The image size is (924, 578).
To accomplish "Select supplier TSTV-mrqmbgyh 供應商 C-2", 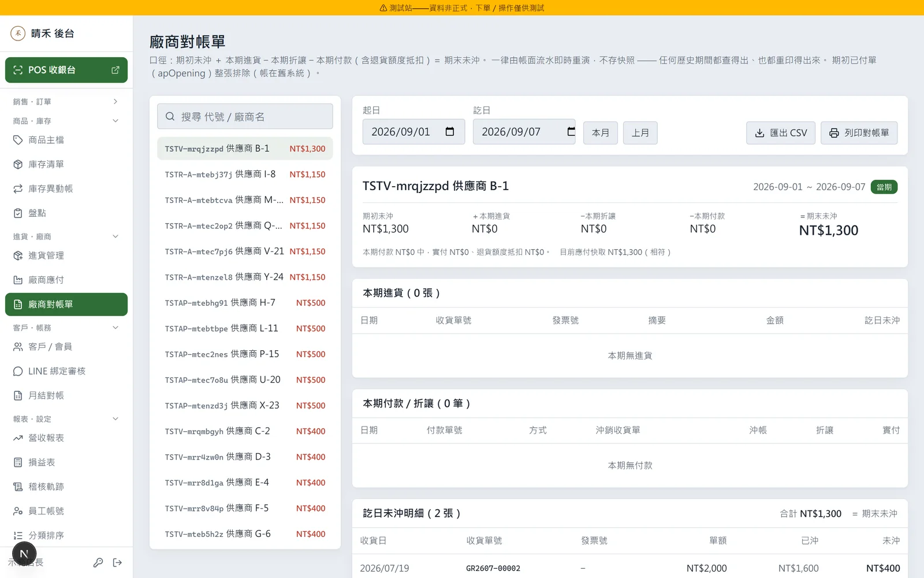I will [x=245, y=431].
